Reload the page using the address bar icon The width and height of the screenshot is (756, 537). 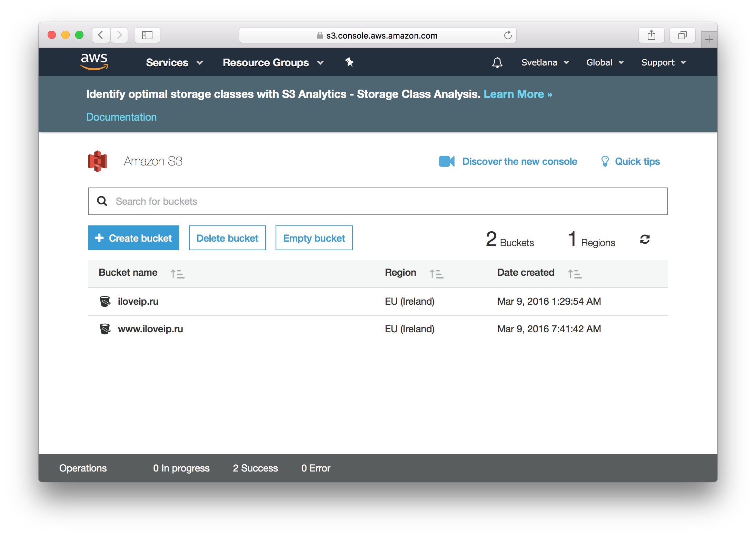508,35
